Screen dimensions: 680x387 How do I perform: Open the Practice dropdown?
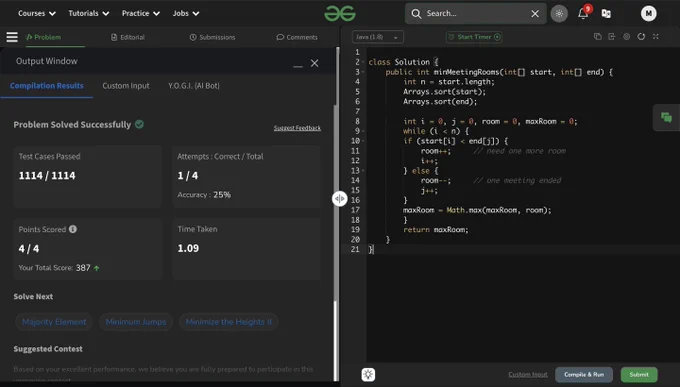coord(141,13)
